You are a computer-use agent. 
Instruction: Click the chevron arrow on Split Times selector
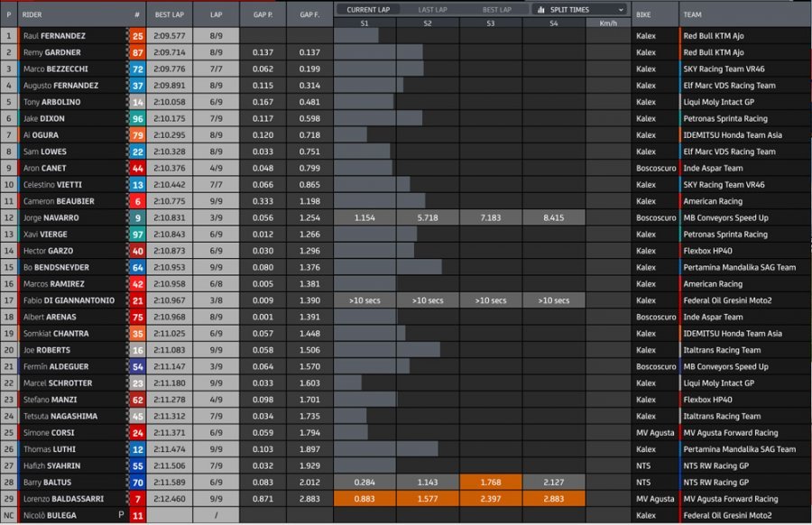point(621,9)
